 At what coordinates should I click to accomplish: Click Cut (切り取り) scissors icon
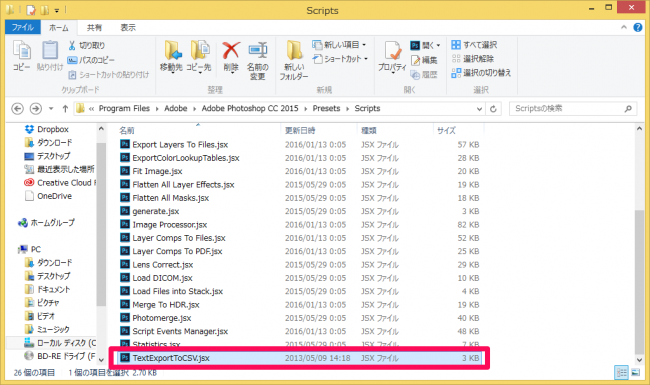click(72, 45)
